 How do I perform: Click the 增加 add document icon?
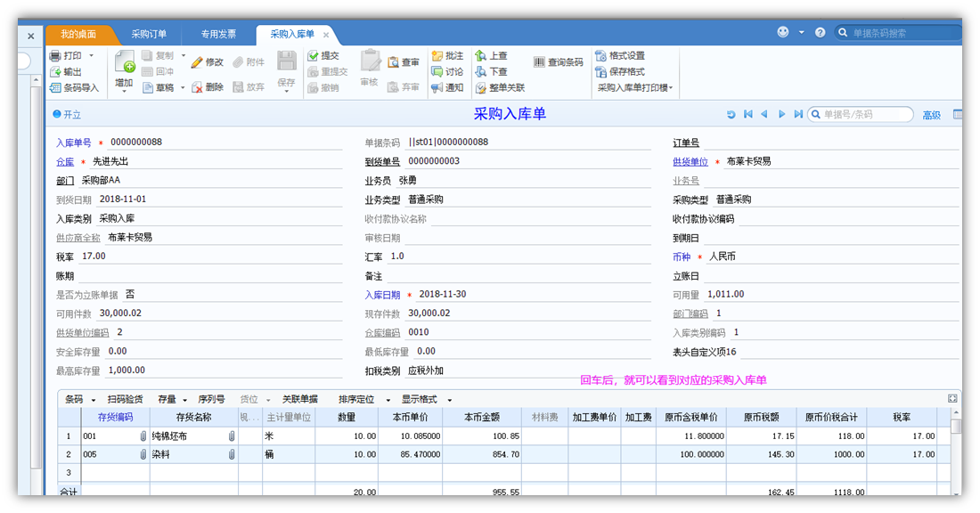[125, 61]
